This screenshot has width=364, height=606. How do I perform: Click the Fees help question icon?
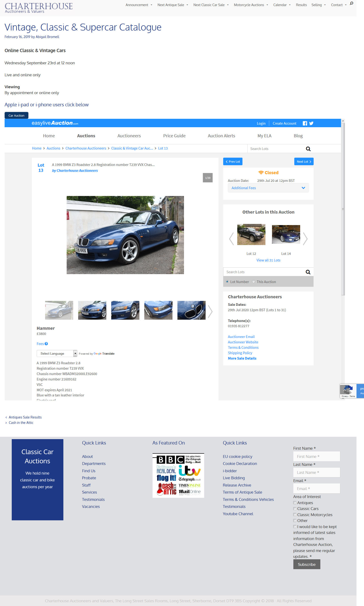(46, 344)
